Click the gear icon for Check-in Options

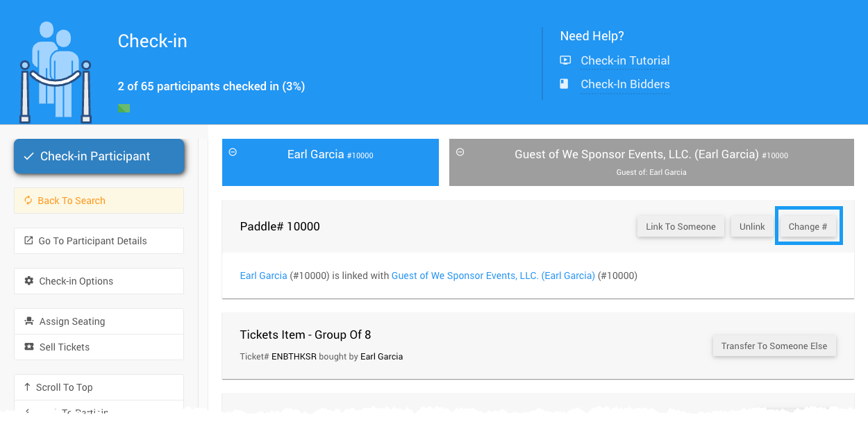pos(28,281)
